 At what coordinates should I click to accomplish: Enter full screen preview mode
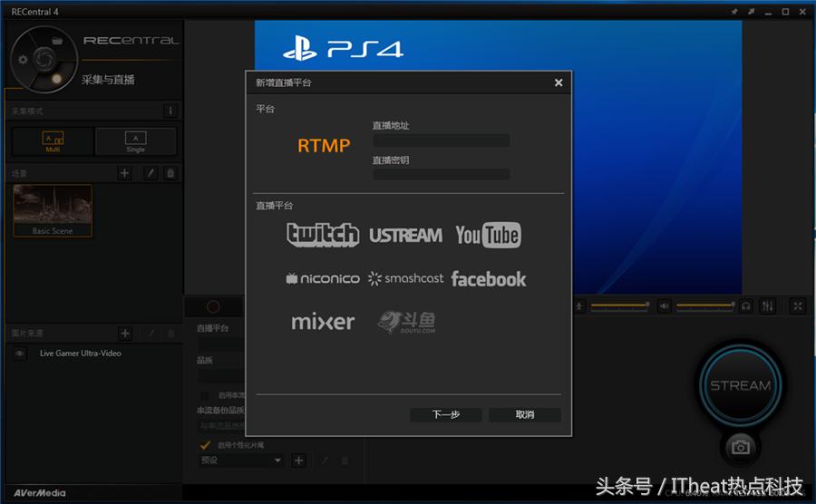click(x=797, y=306)
